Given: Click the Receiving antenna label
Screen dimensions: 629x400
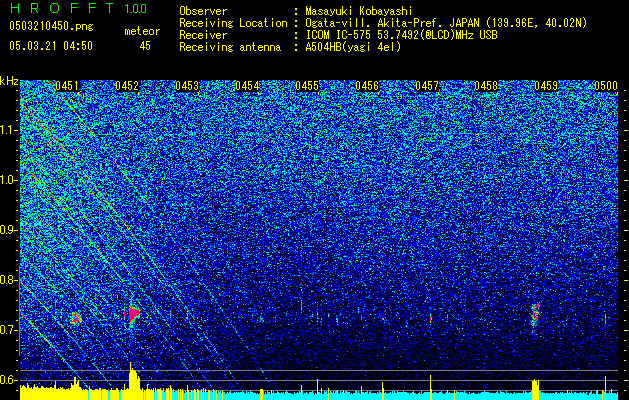Looking at the screenshot, I should [230, 47].
